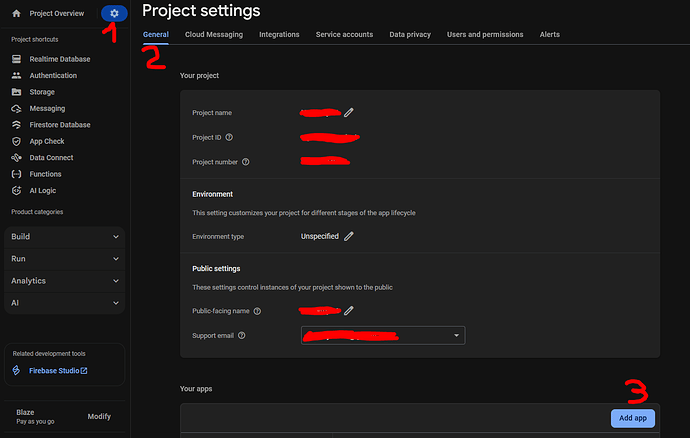Click help icon beside Support email
This screenshot has width=690, height=438.
tap(242, 335)
